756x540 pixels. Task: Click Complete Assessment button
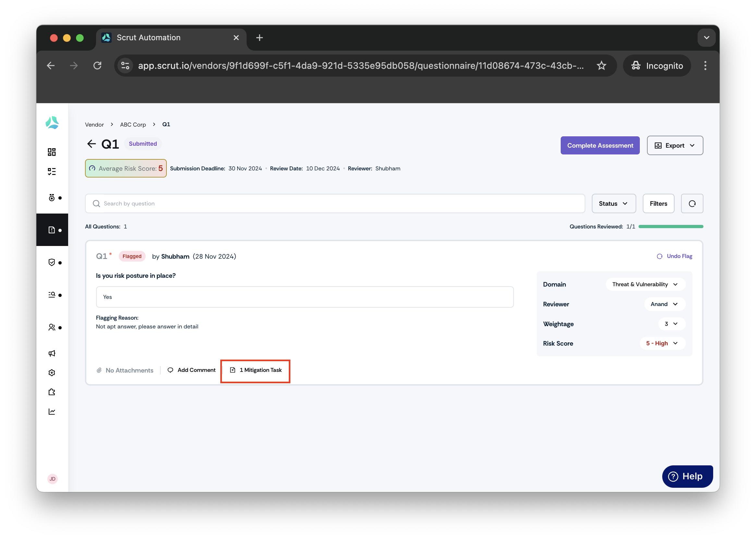pos(600,145)
